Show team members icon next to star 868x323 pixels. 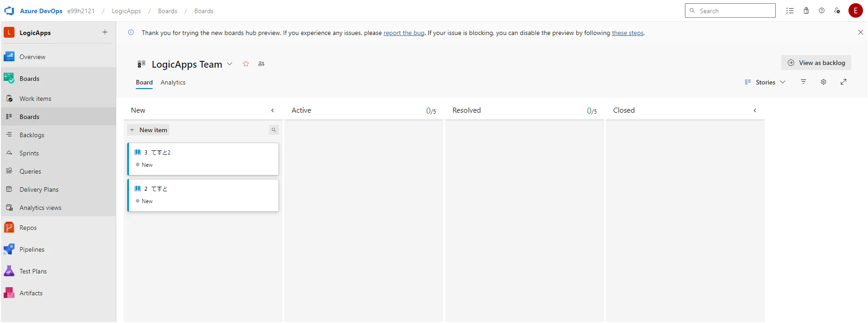(261, 64)
